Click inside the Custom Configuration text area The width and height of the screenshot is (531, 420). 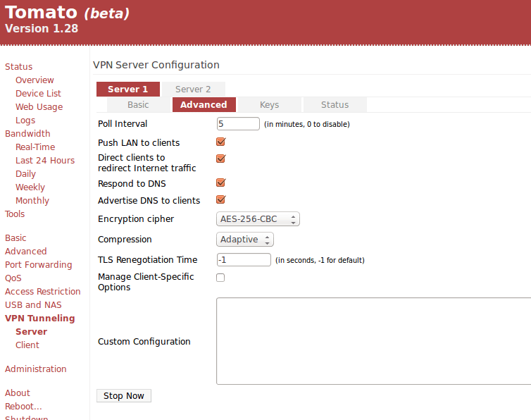pyautogui.click(x=373, y=341)
